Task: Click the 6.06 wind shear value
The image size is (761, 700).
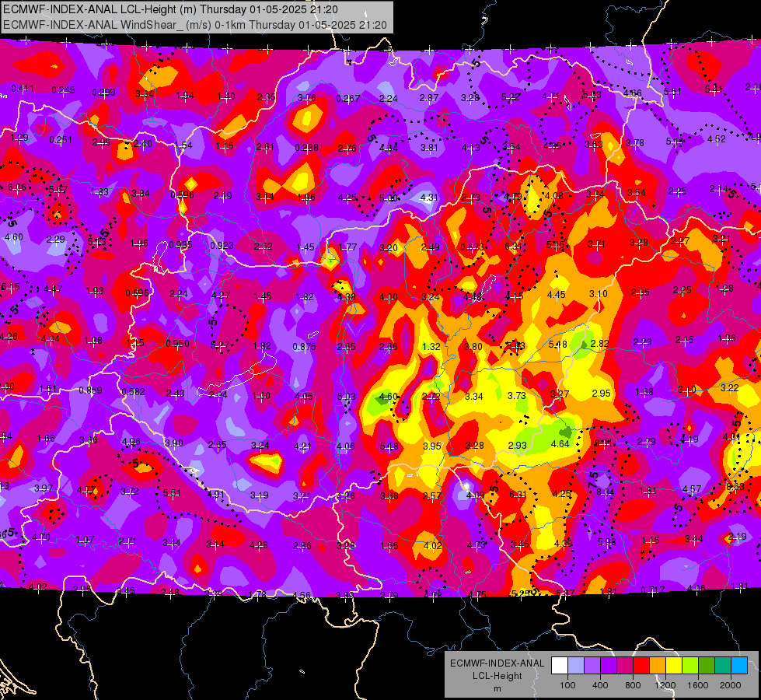Action: click(x=17, y=187)
